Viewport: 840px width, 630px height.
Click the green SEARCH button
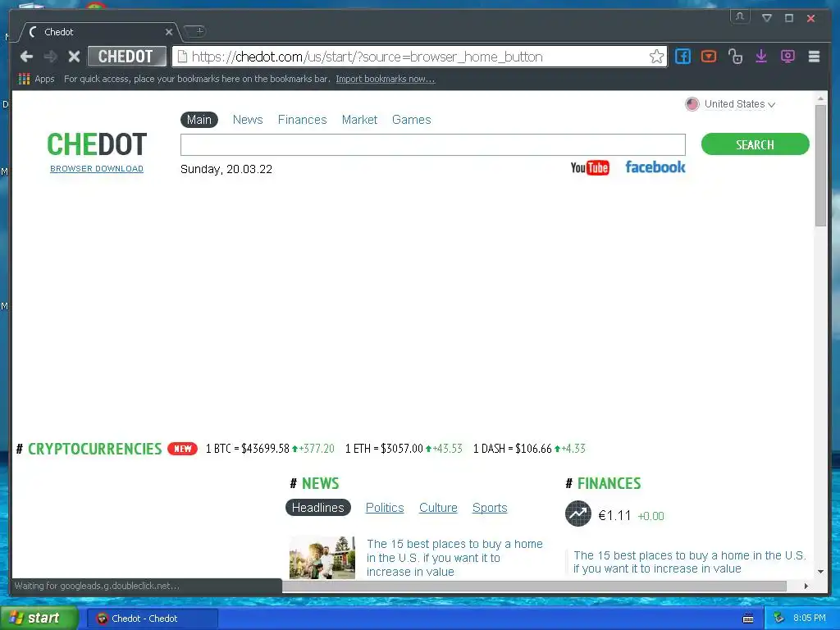(x=755, y=144)
